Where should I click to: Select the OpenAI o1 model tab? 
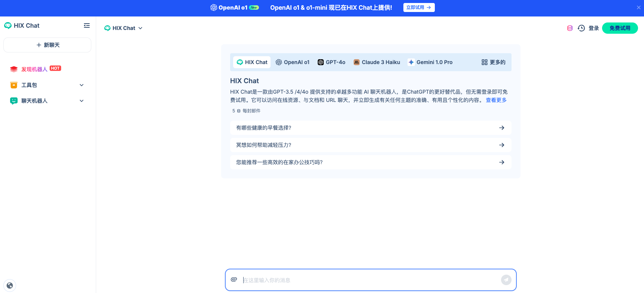(293, 62)
